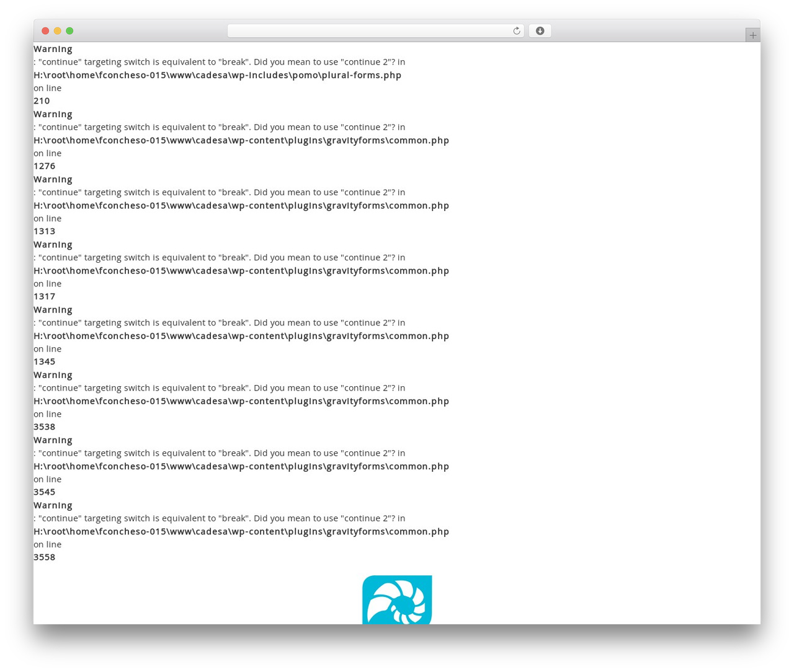Add a new tab with plus button

[x=752, y=35]
